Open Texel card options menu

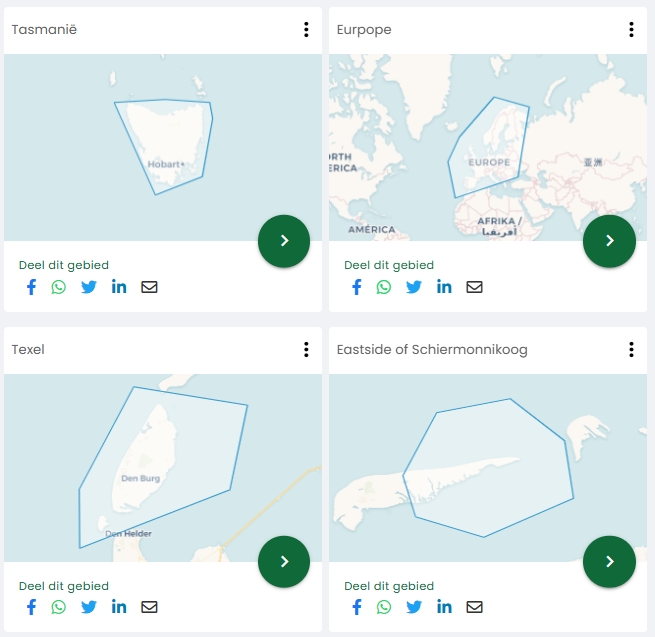[306, 350]
